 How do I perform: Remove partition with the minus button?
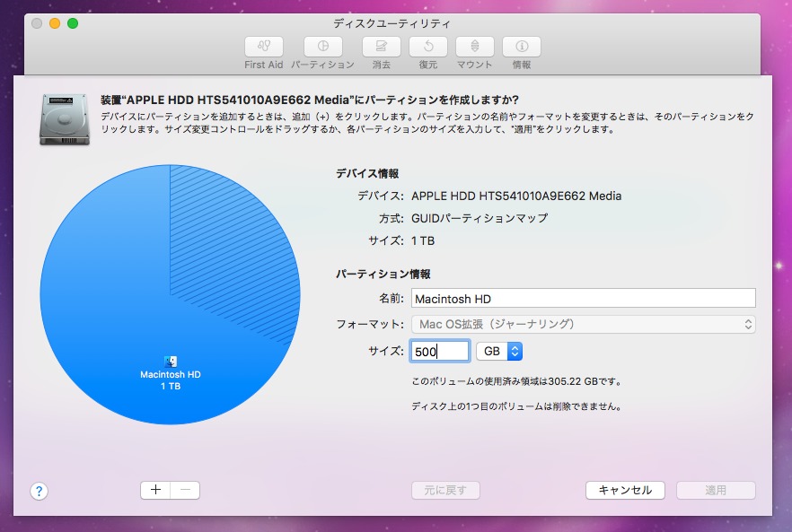pos(185,490)
